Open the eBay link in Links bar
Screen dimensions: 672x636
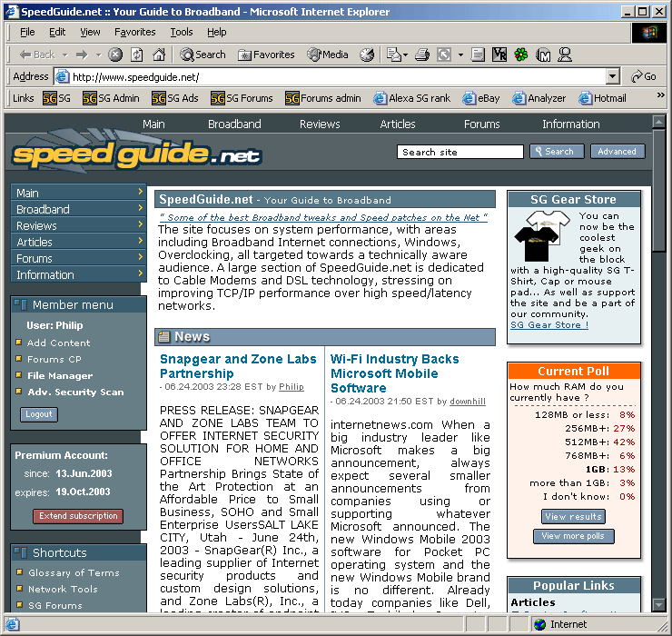coord(481,98)
